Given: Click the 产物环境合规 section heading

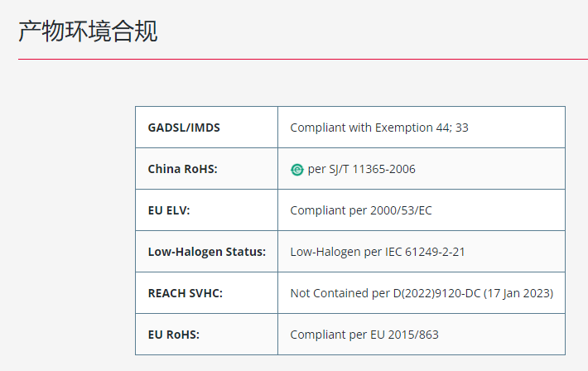Looking at the screenshot, I should tap(88, 31).
